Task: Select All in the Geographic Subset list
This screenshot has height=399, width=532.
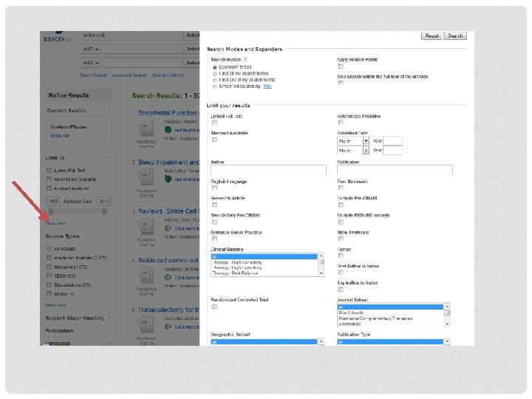Action: [265, 342]
